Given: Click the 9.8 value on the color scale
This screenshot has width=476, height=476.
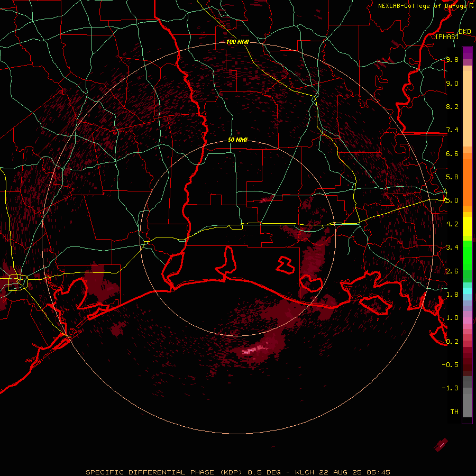Looking at the screenshot, I should [x=452, y=59].
